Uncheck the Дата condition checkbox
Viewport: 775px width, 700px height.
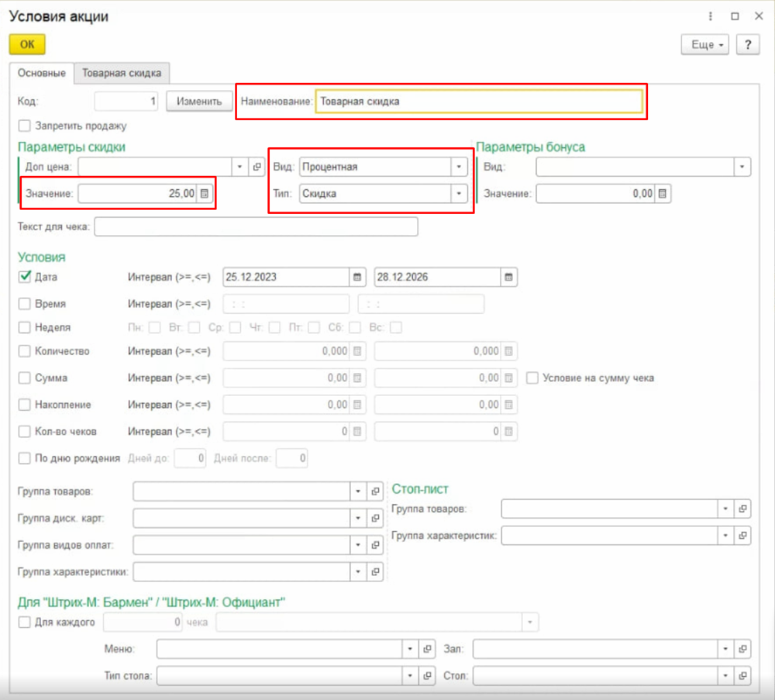click(24, 277)
